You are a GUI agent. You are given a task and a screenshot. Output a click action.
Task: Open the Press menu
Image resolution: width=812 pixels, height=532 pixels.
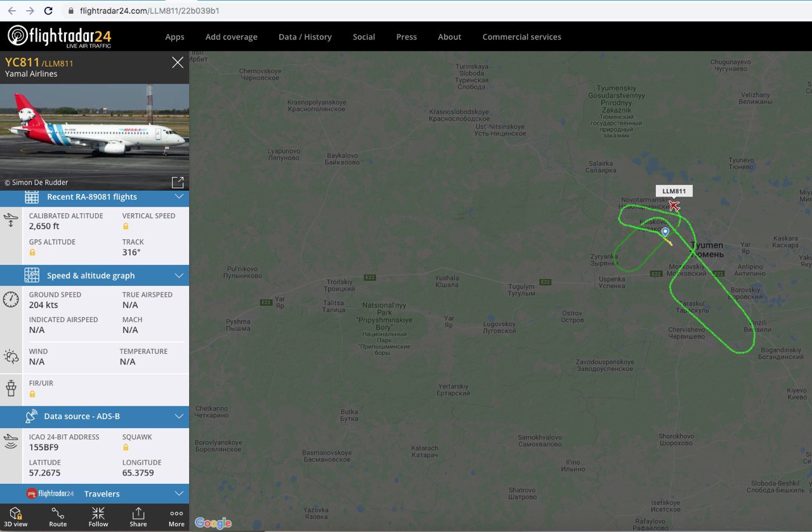pyautogui.click(x=407, y=37)
